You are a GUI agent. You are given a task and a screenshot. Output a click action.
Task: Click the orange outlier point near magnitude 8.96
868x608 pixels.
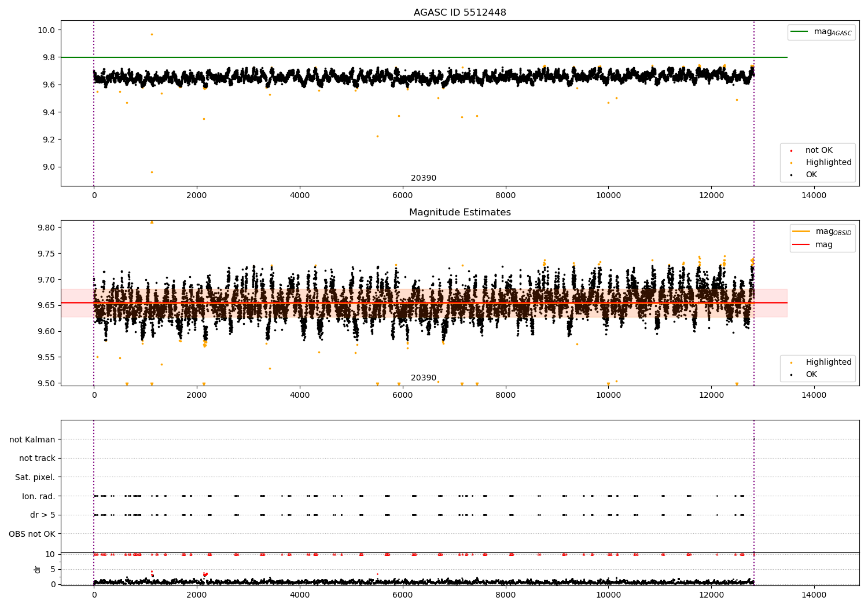click(x=152, y=172)
